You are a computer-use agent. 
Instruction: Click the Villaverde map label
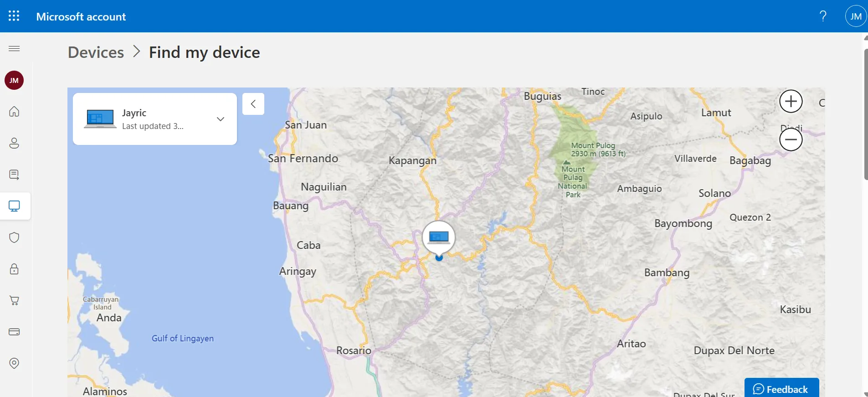click(695, 159)
